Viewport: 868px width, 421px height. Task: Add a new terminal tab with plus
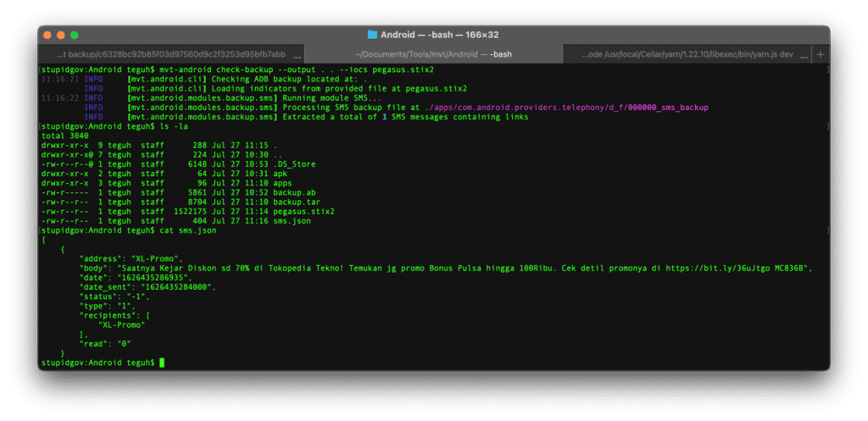(x=820, y=54)
